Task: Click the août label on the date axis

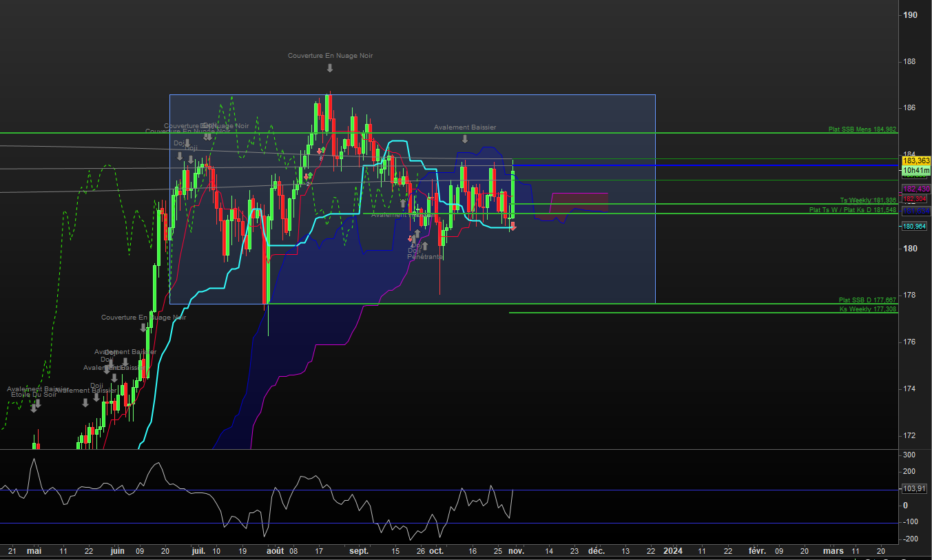Action: (x=274, y=551)
